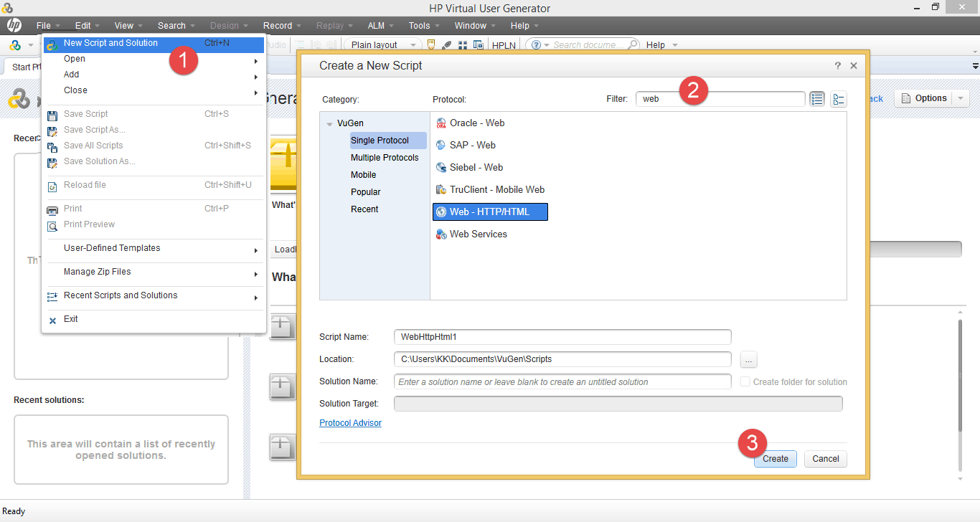This screenshot has width=980, height=522.
Task: Open the Manage Zip Files submenu
Action: pos(154,272)
